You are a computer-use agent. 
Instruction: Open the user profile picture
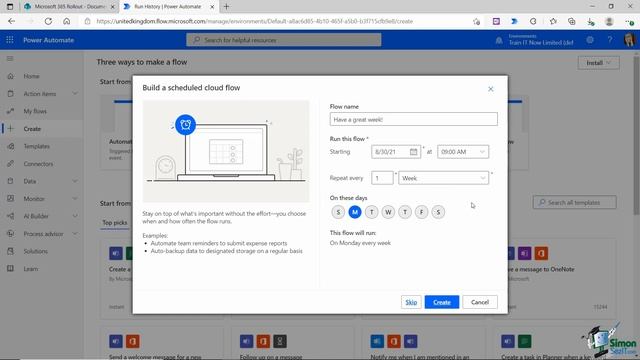tap(629, 40)
